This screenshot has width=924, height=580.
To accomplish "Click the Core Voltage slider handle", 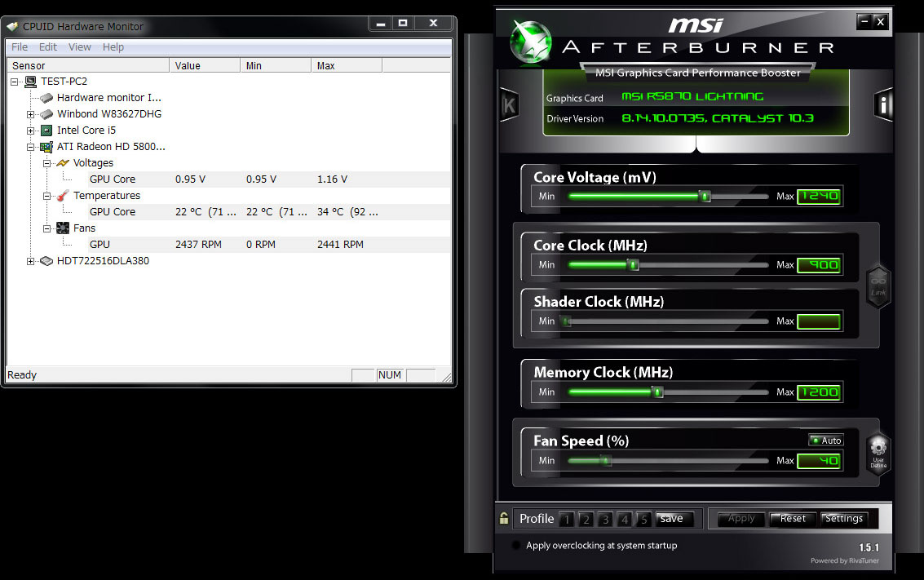I will [x=705, y=197].
